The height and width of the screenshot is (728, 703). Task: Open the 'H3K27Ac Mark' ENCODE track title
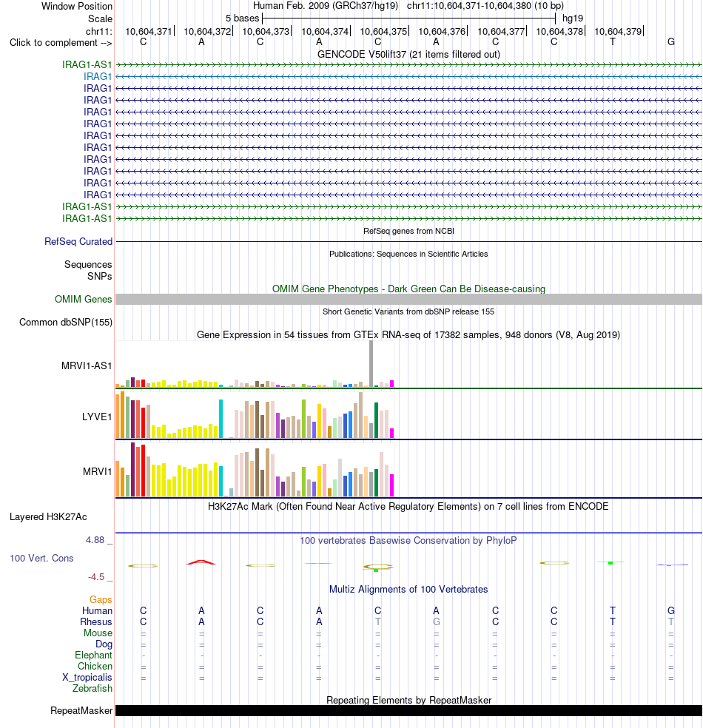point(408,507)
